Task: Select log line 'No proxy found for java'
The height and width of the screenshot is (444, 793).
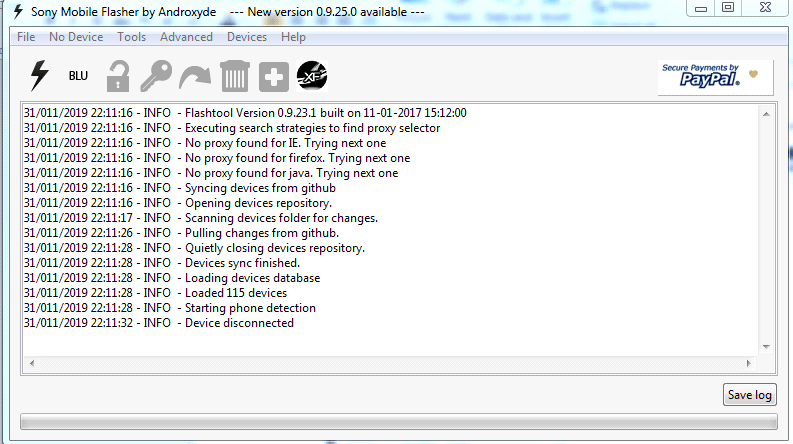Action: (211, 173)
